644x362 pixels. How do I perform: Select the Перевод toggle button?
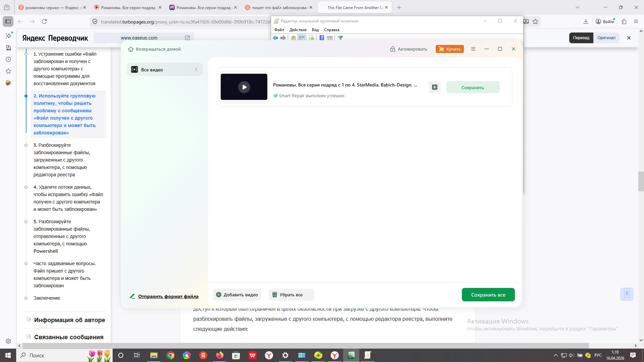click(581, 38)
